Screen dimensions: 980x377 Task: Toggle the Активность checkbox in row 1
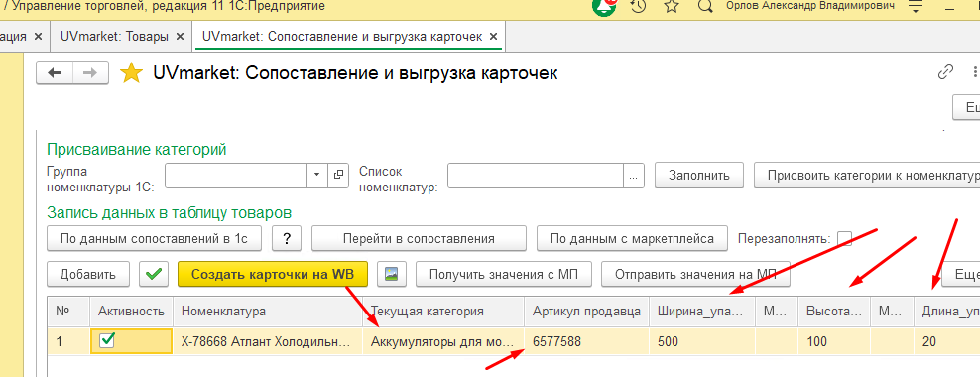click(x=107, y=340)
